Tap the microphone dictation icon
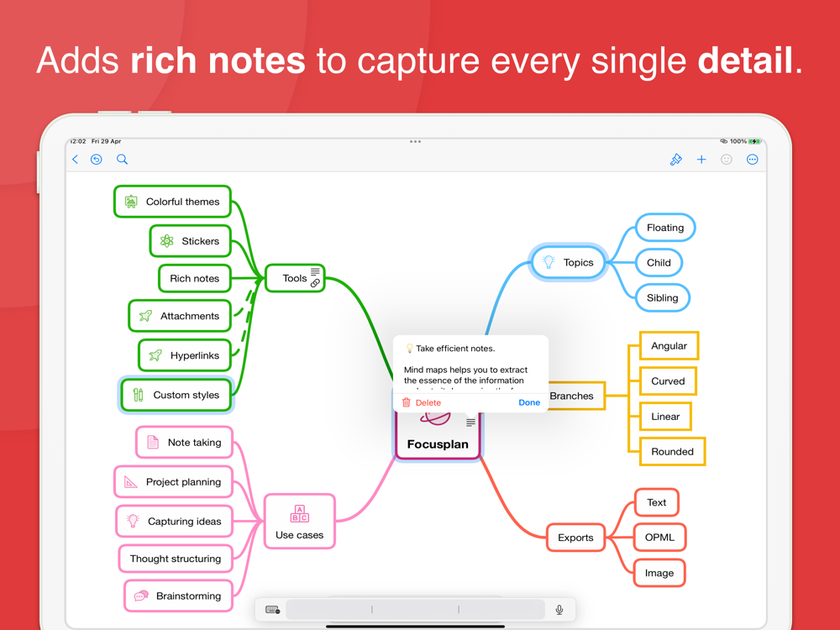The width and height of the screenshot is (840, 630). [x=559, y=610]
